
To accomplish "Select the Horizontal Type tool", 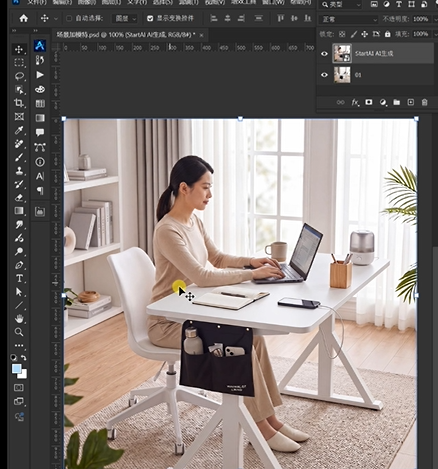I will [x=19, y=278].
